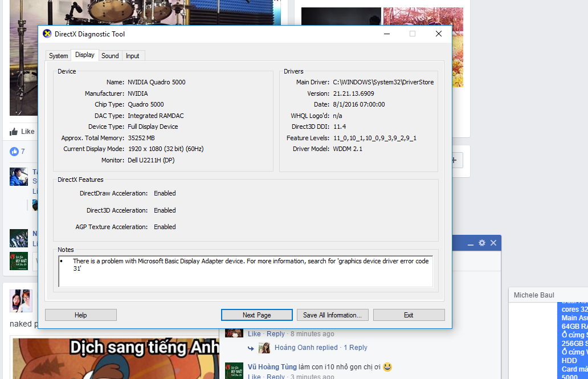Open the dark photo thumbnail on right
This screenshot has height=379, width=588.
(x=341, y=17)
